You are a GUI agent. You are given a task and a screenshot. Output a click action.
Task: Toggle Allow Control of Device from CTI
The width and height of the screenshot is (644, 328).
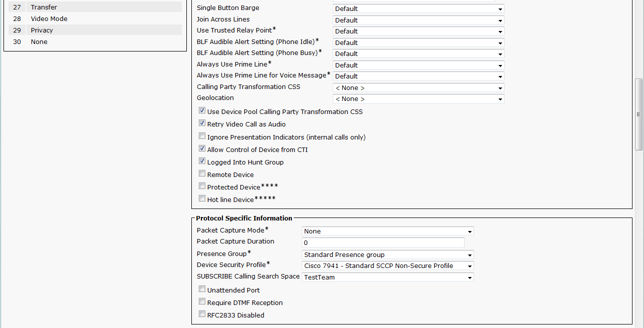[202, 148]
